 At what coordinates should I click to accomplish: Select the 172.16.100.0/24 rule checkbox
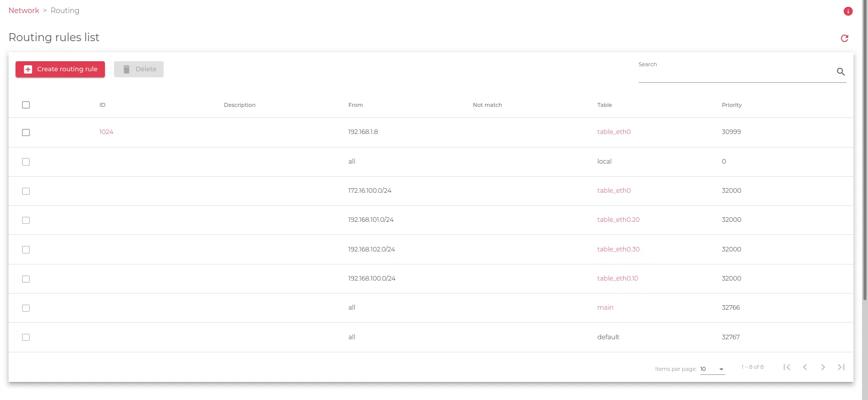click(x=26, y=191)
